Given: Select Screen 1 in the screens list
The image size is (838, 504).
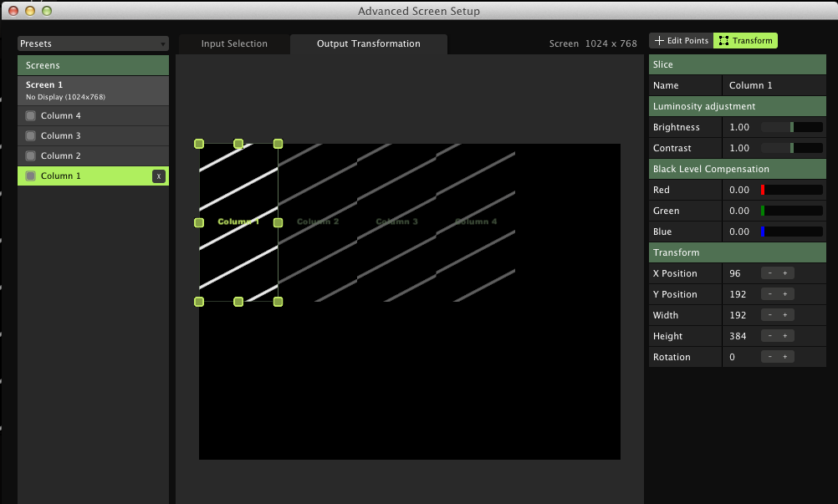Looking at the screenshot, I should (x=93, y=90).
